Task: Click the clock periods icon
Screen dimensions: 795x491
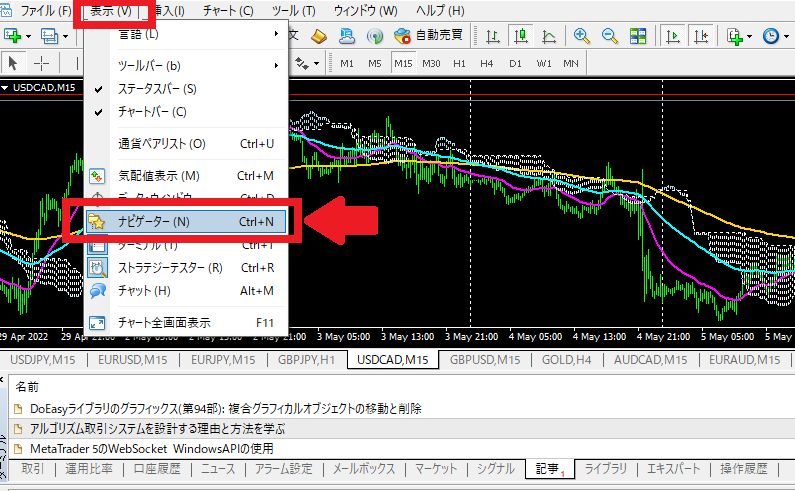Action: (771, 36)
